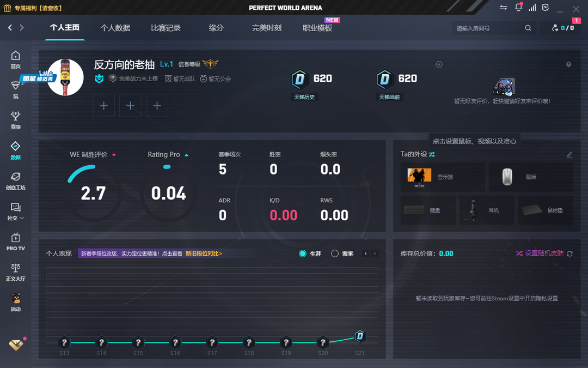
Task: Click 专属福利【请查收】 link
Action: tap(38, 8)
